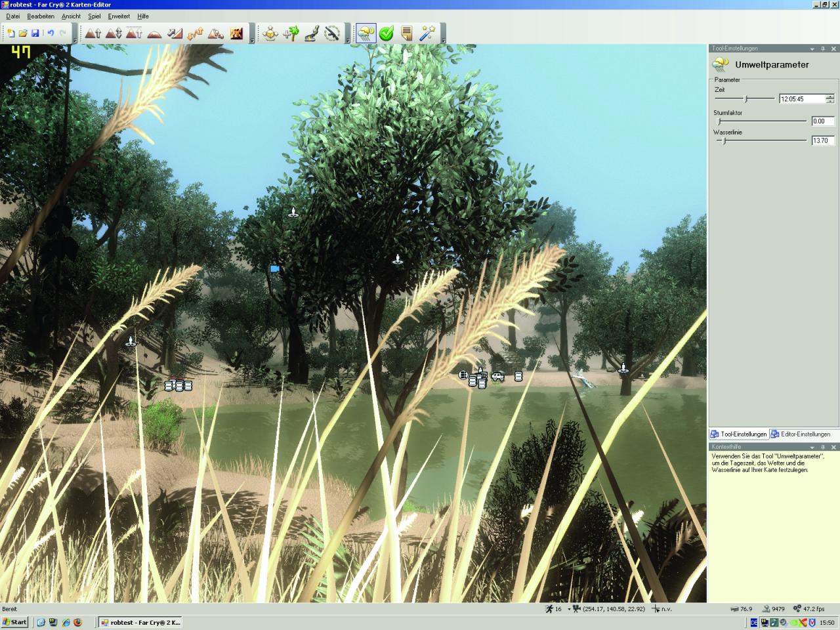Screen dimensions: 840x630
Task: Click the greyed-out Redo arrow icon
Action: (x=63, y=33)
